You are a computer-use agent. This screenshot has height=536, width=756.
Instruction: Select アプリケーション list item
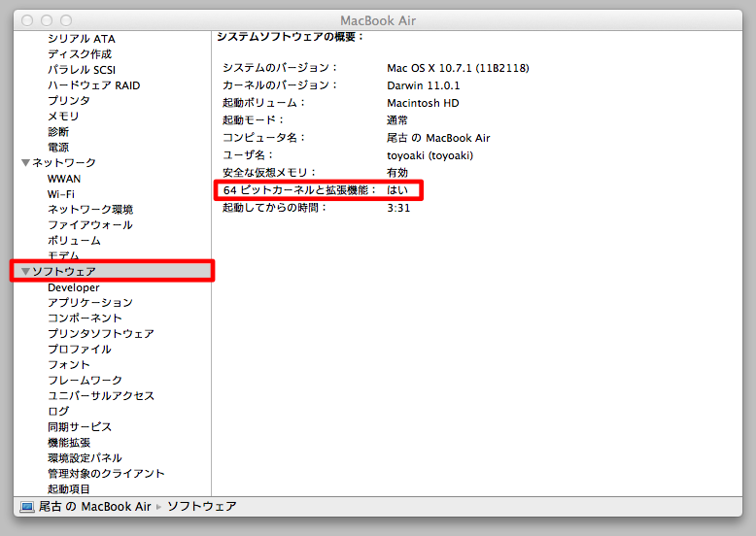tap(90, 302)
